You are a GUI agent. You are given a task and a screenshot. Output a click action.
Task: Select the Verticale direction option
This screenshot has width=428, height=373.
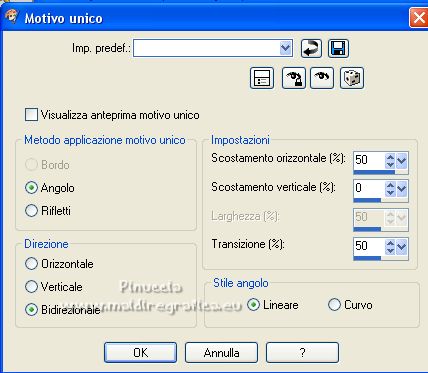[x=31, y=287]
